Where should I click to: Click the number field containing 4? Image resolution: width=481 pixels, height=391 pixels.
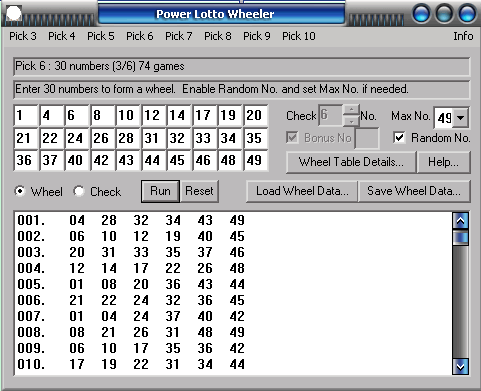[x=52, y=115]
